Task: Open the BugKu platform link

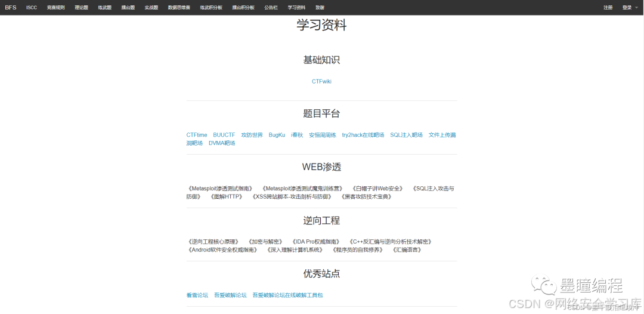Action: [x=277, y=135]
